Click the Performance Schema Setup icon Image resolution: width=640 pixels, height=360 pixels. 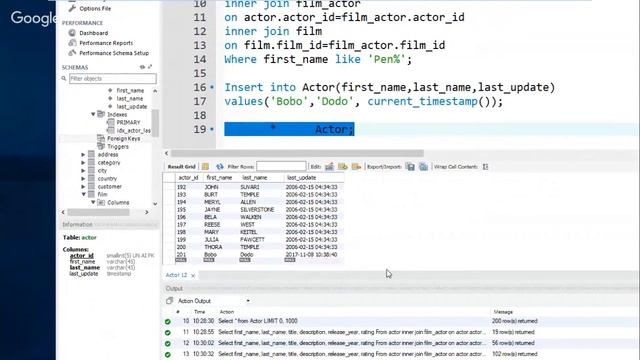(x=72, y=53)
